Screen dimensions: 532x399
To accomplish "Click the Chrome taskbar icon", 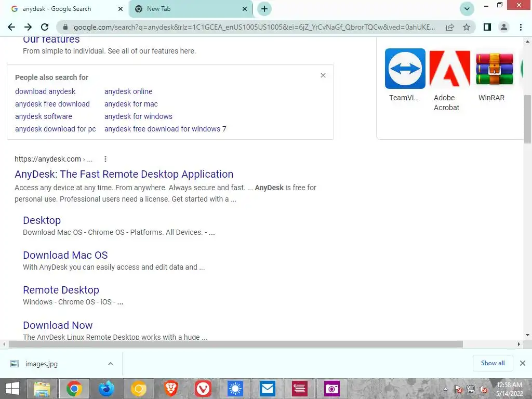I will click(74, 389).
